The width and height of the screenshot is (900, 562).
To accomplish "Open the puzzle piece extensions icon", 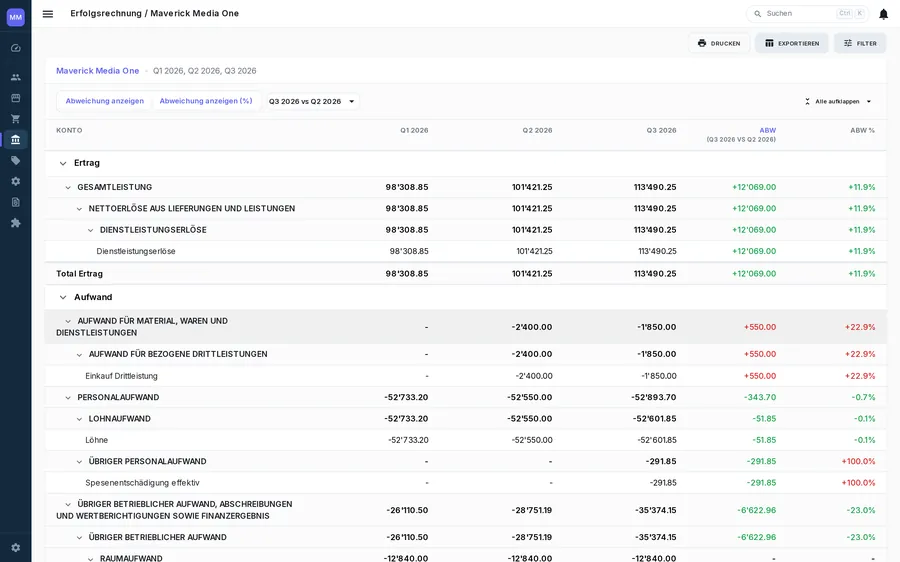I will [15, 223].
